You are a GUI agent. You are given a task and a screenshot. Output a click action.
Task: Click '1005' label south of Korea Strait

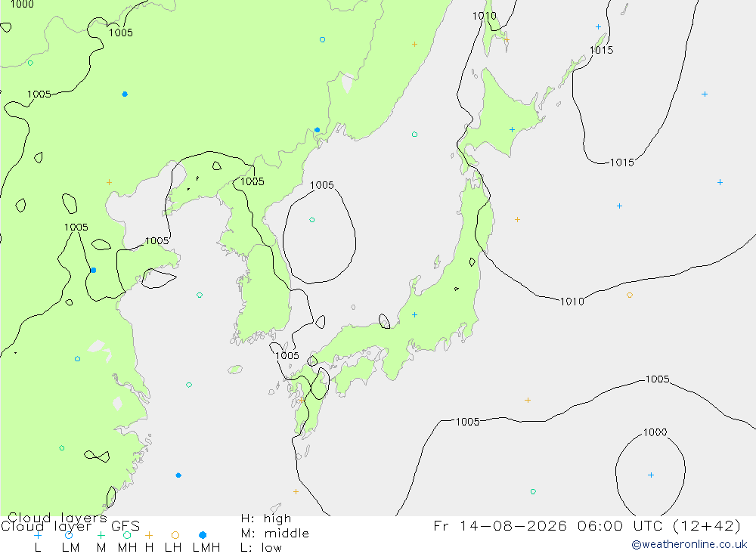(x=287, y=355)
